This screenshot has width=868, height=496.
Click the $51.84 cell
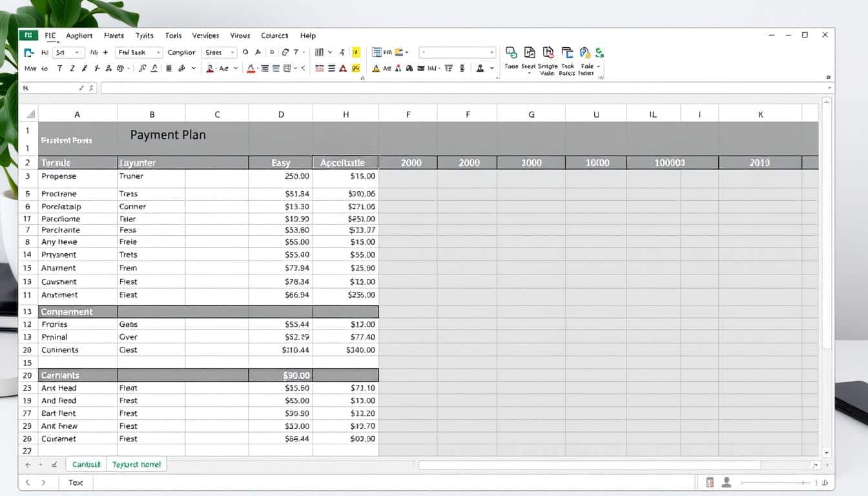pyautogui.click(x=281, y=194)
